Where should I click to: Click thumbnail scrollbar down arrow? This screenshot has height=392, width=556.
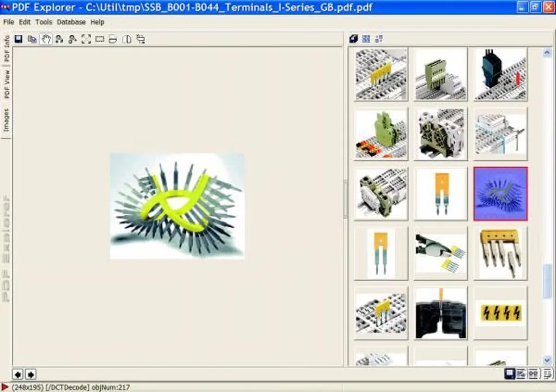[x=547, y=360]
